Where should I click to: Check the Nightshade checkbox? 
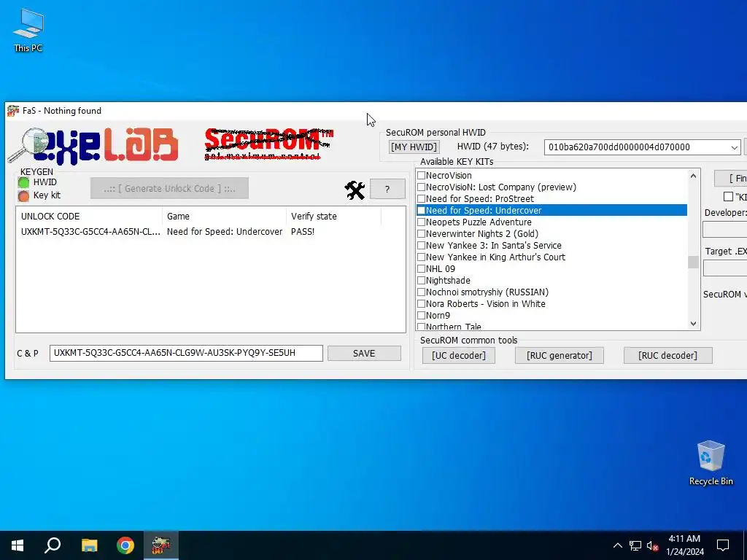421,281
